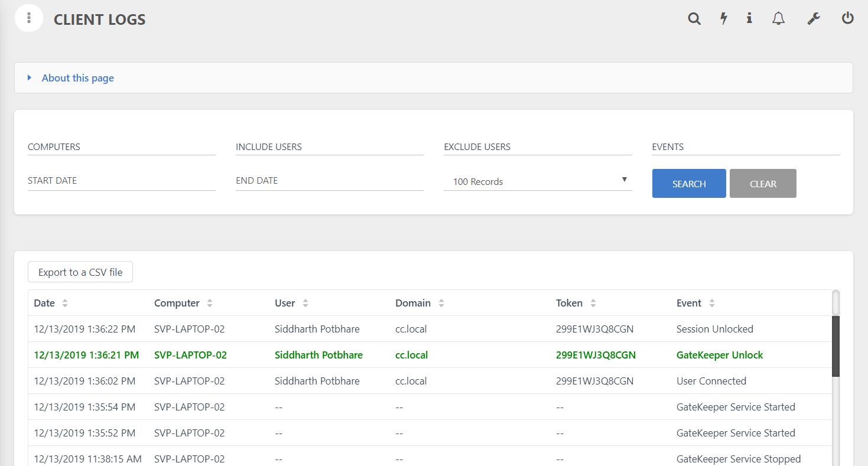This screenshot has width=868, height=466.
Task: Focus the COMPUTERS filter field
Action: (x=121, y=147)
